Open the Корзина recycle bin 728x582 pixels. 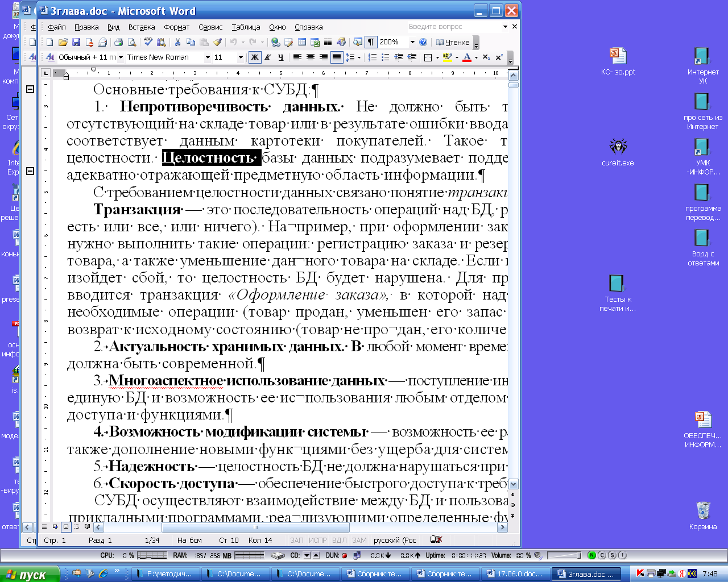tap(703, 516)
